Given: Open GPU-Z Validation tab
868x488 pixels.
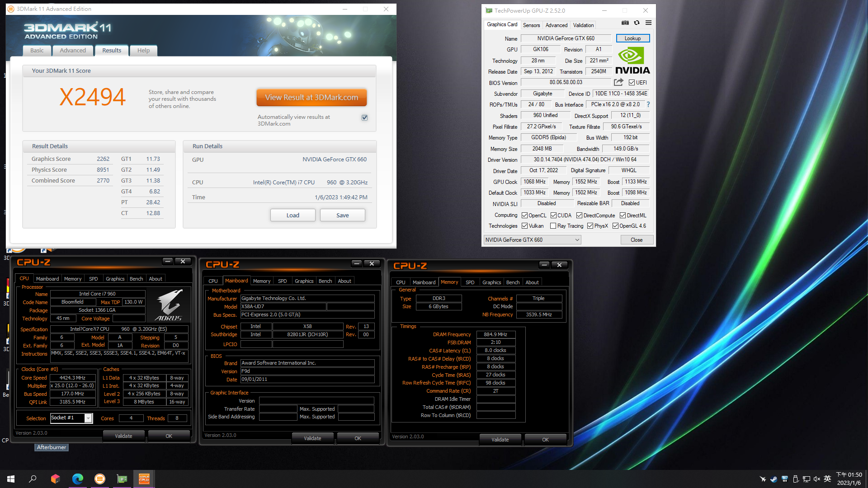Looking at the screenshot, I should [583, 25].
